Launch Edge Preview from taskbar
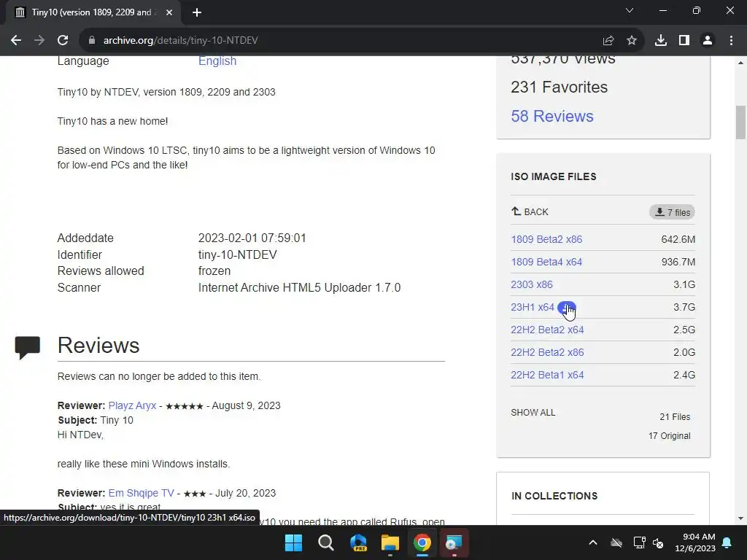Viewport: 747px width, 560px height. tap(358, 542)
